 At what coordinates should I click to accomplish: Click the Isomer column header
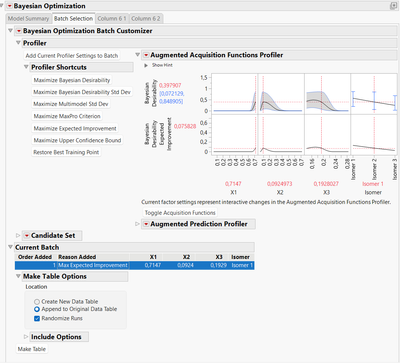(x=240, y=257)
